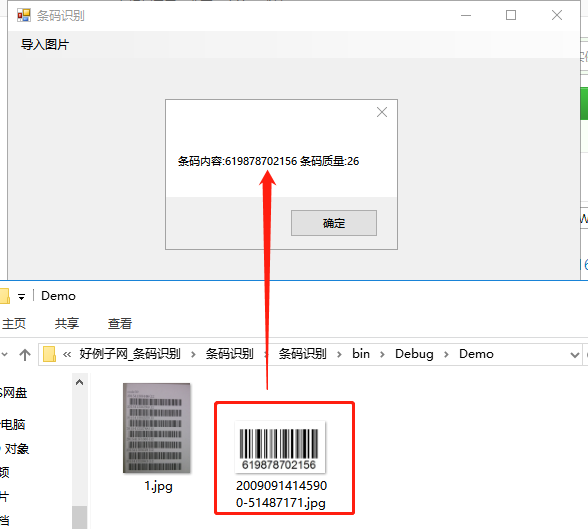
Task: Select the 1.jpg thumbnail image
Action: 157,428
